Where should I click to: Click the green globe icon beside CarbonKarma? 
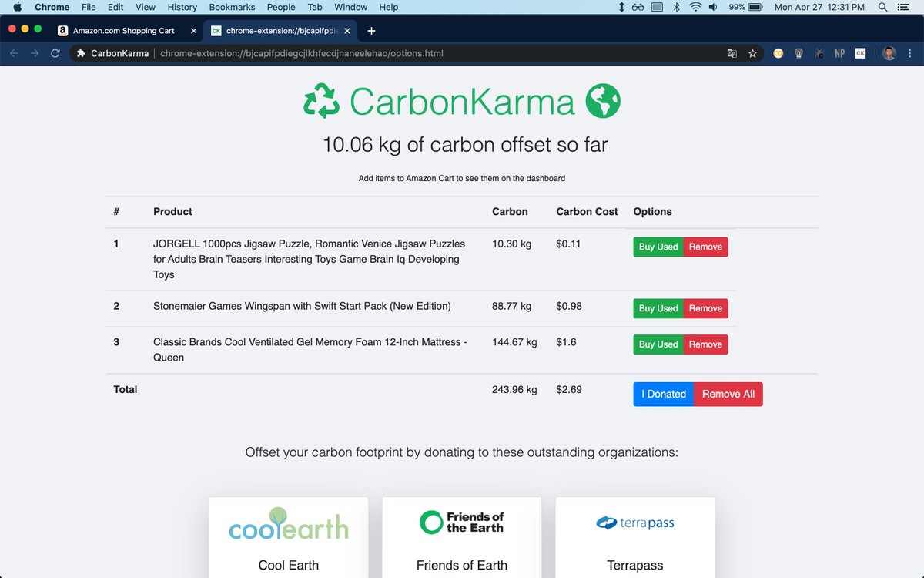click(603, 102)
